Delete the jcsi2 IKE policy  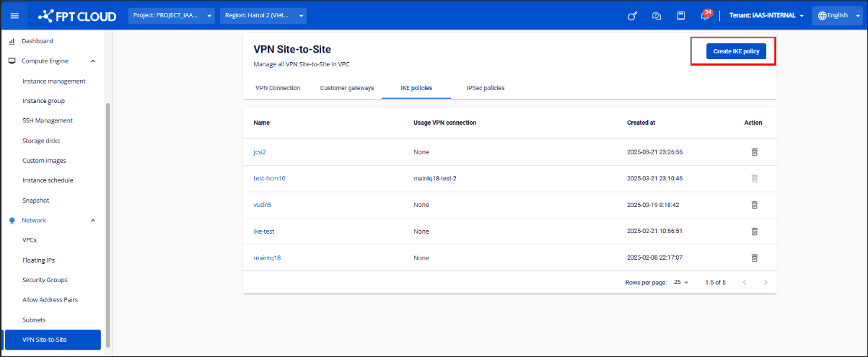(754, 152)
